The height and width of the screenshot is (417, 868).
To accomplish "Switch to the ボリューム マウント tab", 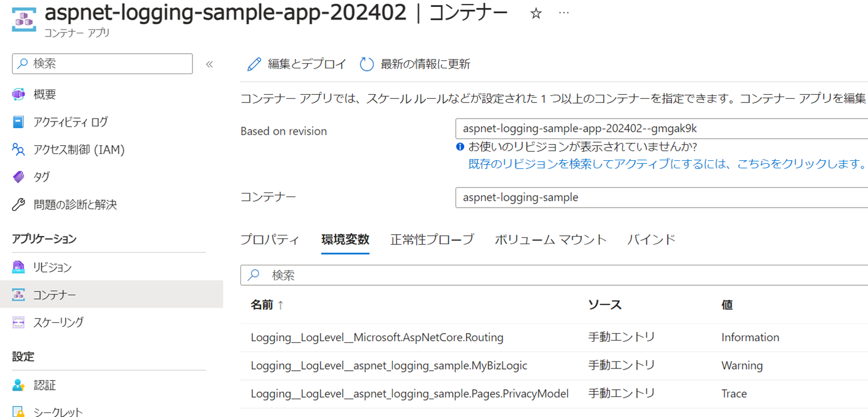I will [x=551, y=239].
